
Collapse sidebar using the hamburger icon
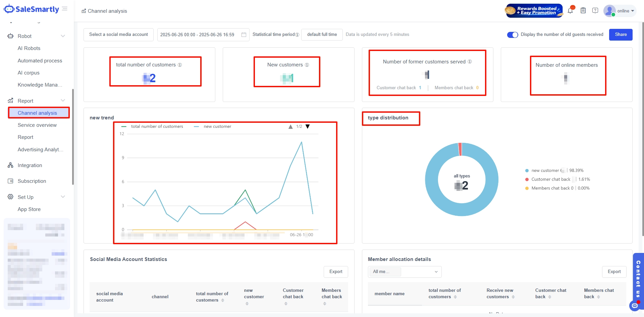click(x=65, y=9)
